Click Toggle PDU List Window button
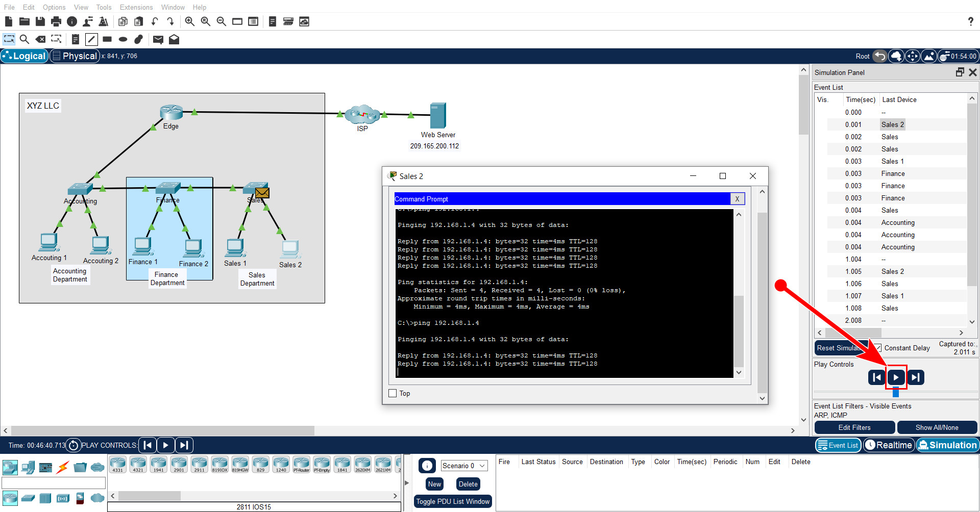Viewport: 980px width, 512px height. [x=453, y=501]
